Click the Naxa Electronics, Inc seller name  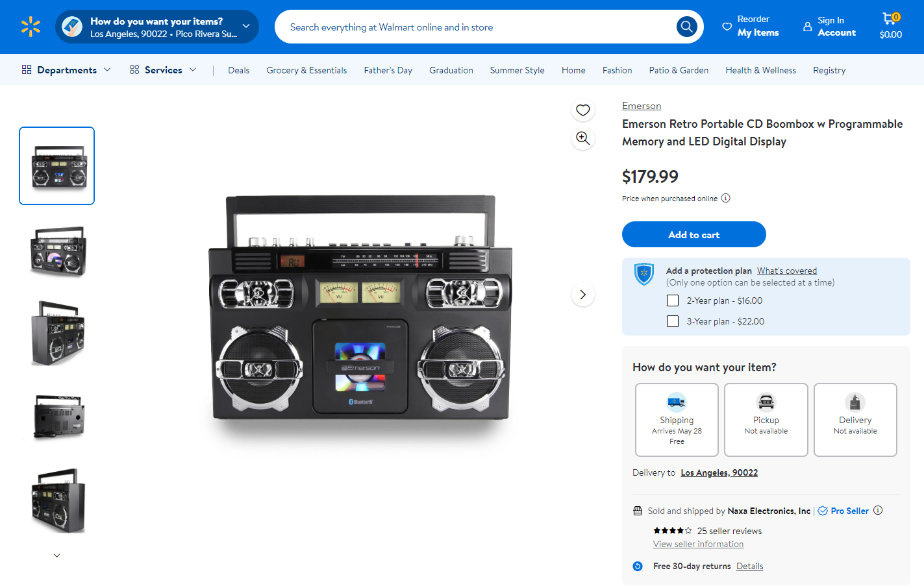pyautogui.click(x=769, y=511)
